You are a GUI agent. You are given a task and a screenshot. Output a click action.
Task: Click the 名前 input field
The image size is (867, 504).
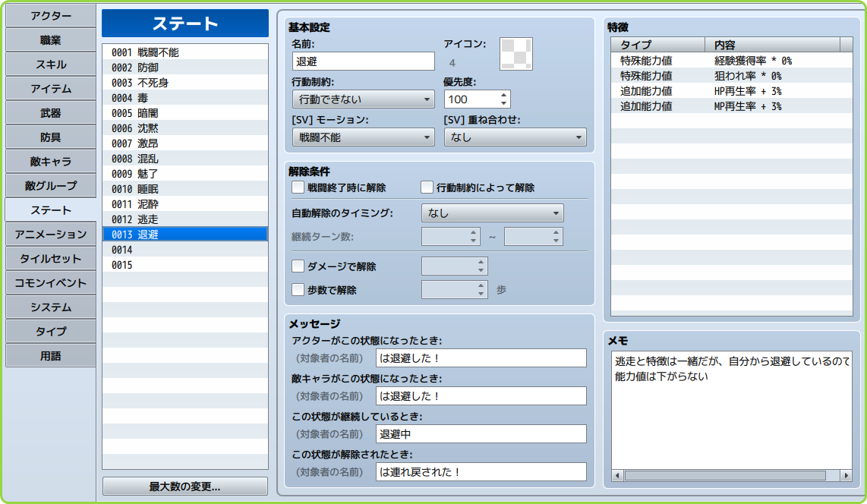[x=364, y=61]
